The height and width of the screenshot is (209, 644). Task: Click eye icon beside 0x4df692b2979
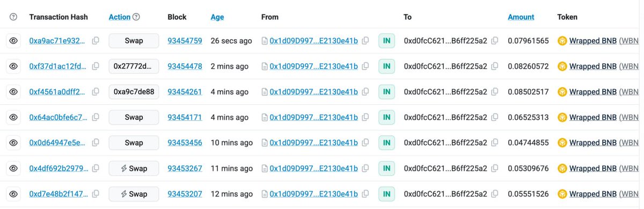pos(14,168)
